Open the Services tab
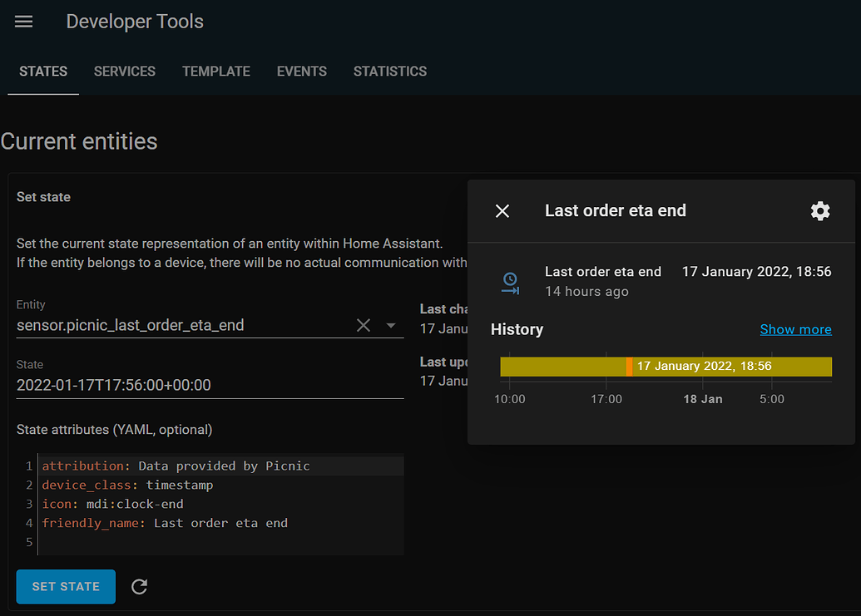 pos(125,71)
